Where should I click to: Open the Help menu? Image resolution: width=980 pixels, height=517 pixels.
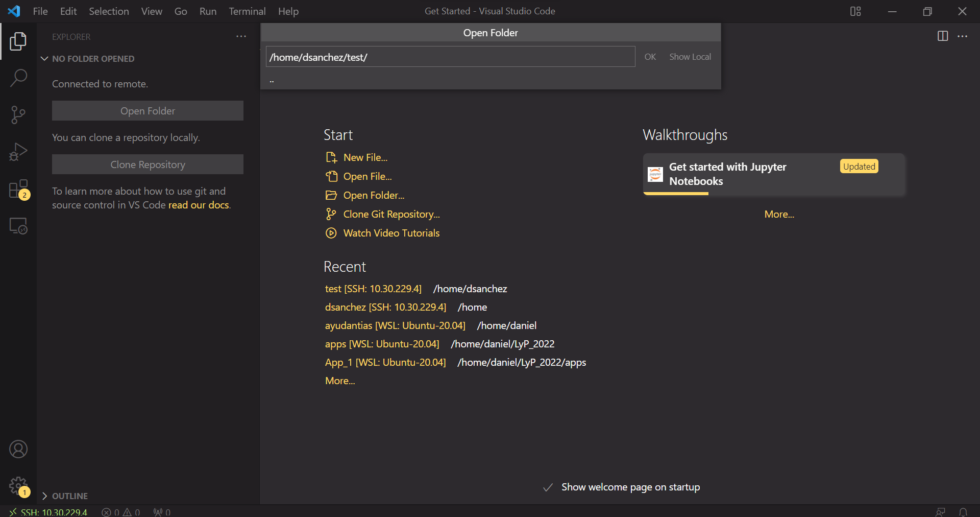(x=288, y=11)
